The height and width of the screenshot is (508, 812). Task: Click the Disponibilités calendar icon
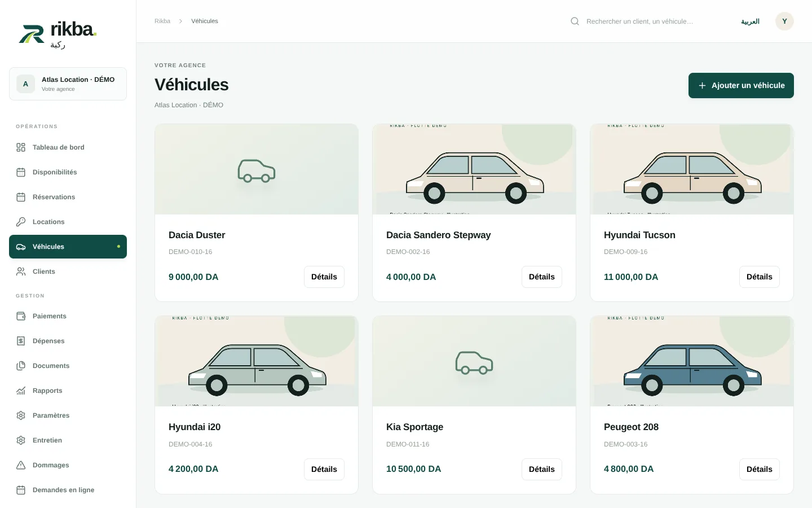pos(21,172)
